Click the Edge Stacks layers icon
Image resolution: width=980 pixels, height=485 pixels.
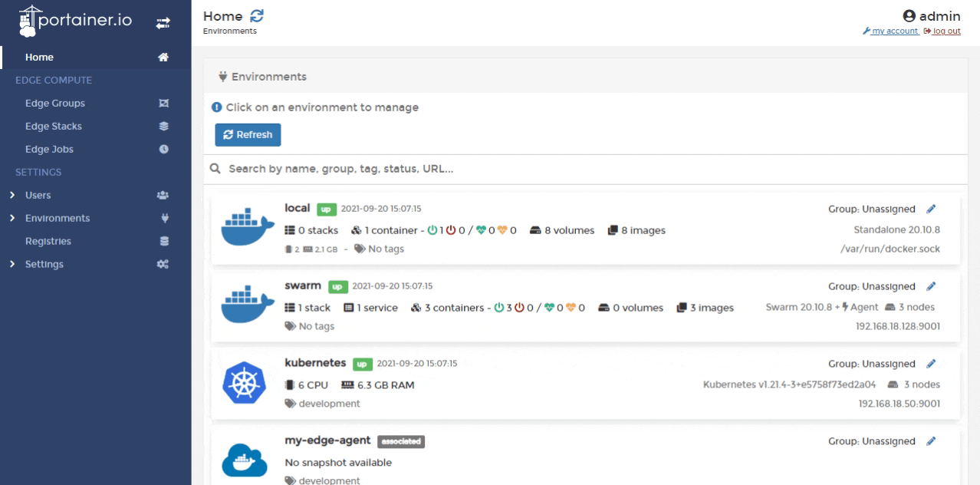click(163, 126)
